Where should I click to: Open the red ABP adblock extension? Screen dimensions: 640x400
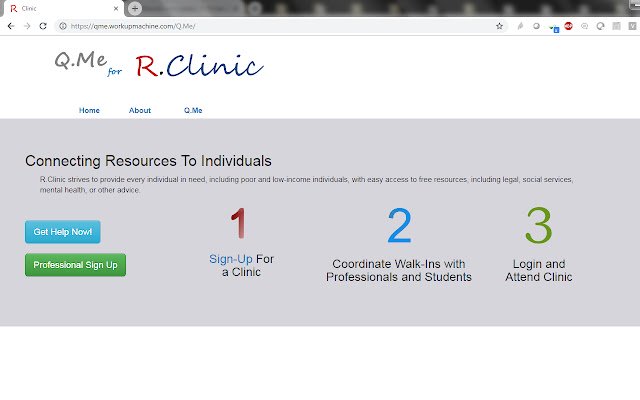pyautogui.click(x=568, y=26)
